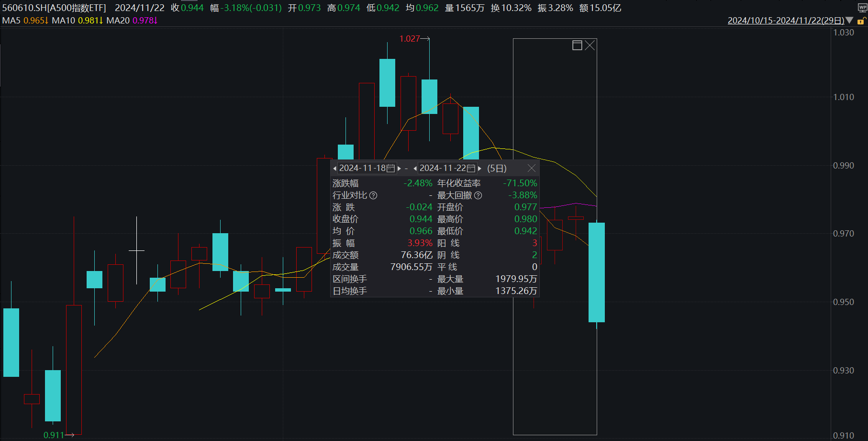The width and height of the screenshot is (868, 441).
Task: Step back start date with left arrow
Action: (x=335, y=168)
